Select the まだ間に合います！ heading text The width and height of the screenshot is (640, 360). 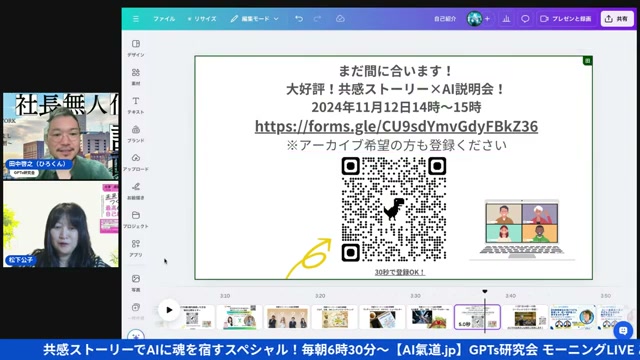[x=395, y=71]
